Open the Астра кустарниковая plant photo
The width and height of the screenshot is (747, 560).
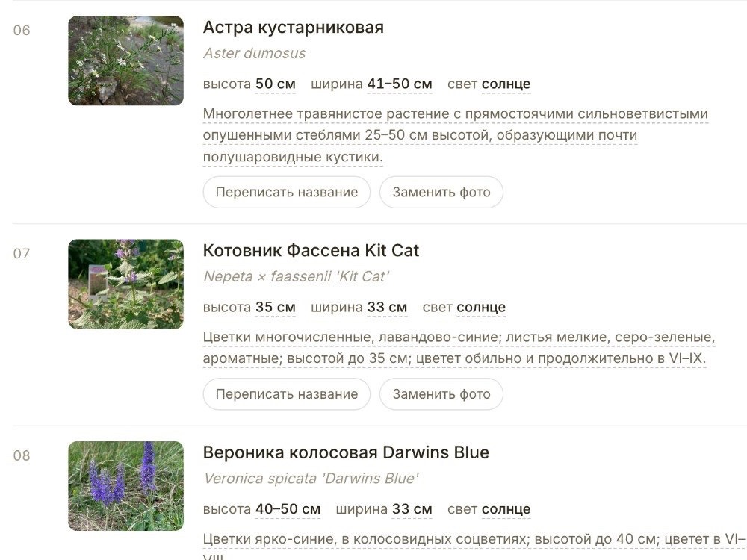[125, 60]
